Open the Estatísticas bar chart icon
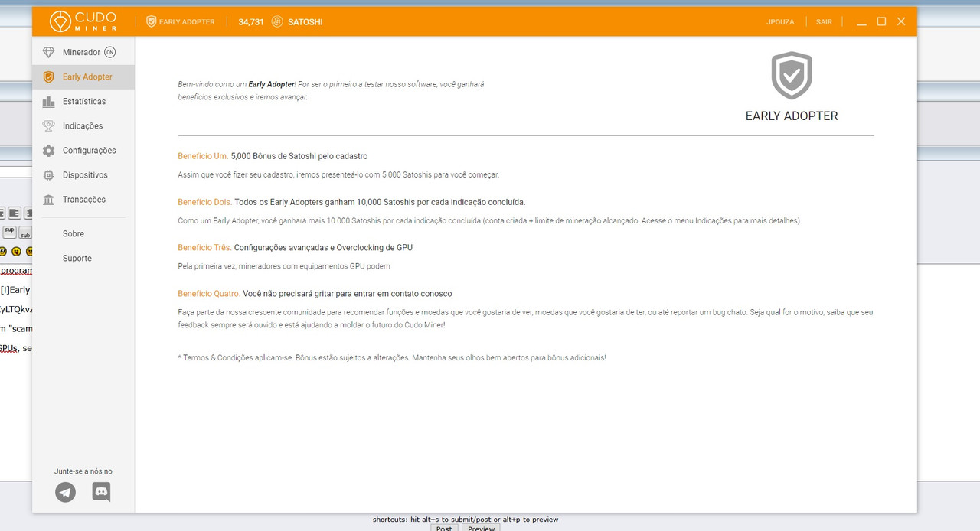This screenshot has height=531, width=980. [49, 101]
